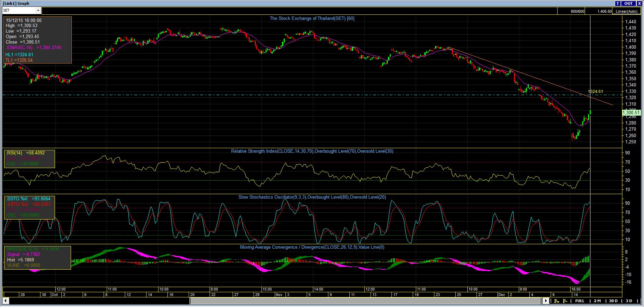This screenshot has height=307, width=644.
Task: Click the F- zoom-out icon
Action: point(565,301)
